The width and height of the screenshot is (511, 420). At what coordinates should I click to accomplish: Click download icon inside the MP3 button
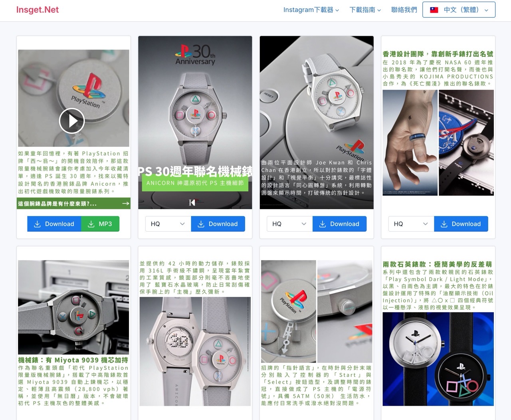(91, 224)
